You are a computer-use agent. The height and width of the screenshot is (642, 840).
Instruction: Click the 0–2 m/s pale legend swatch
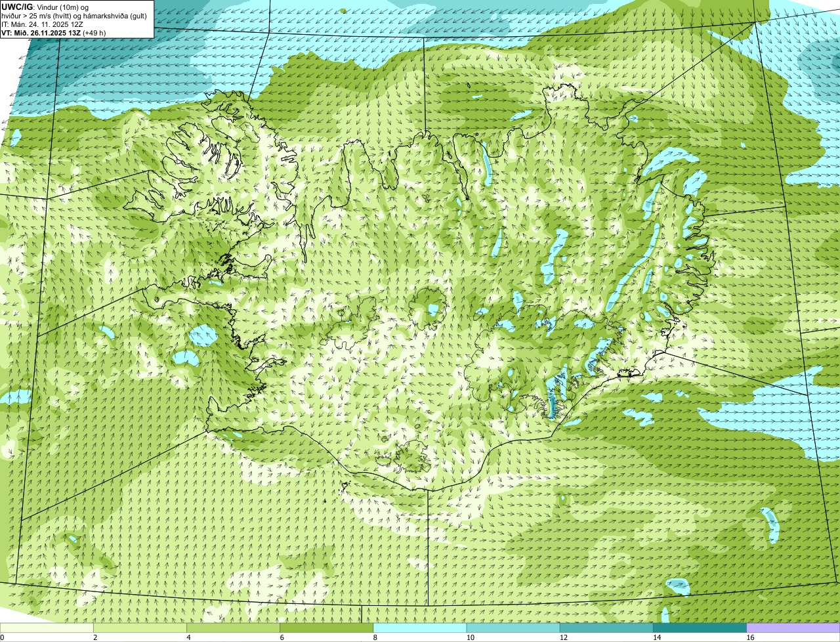[x=47, y=628]
